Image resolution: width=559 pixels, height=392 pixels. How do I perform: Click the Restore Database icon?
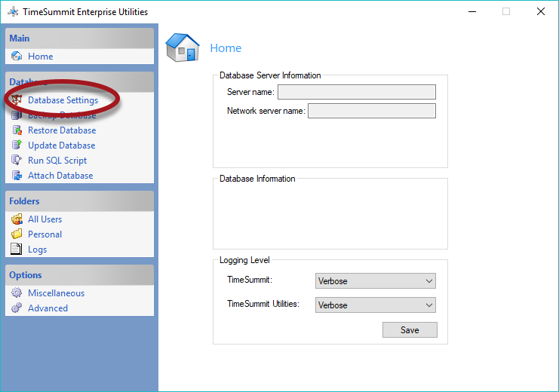[x=17, y=130]
